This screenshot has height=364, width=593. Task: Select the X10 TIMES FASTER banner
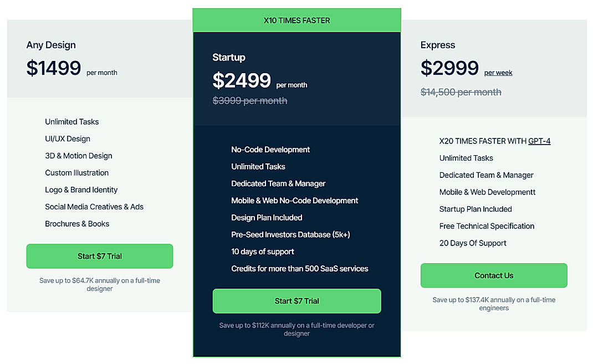tap(296, 19)
